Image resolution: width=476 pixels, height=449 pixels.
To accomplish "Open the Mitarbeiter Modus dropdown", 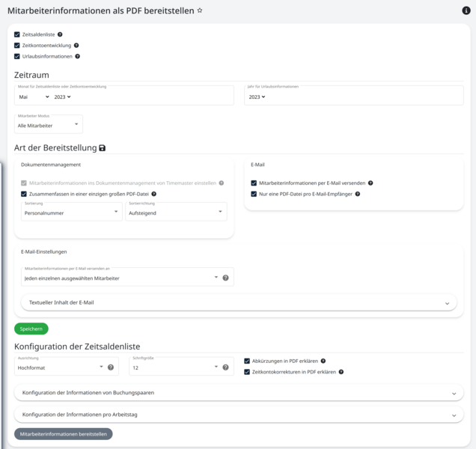I will point(49,125).
